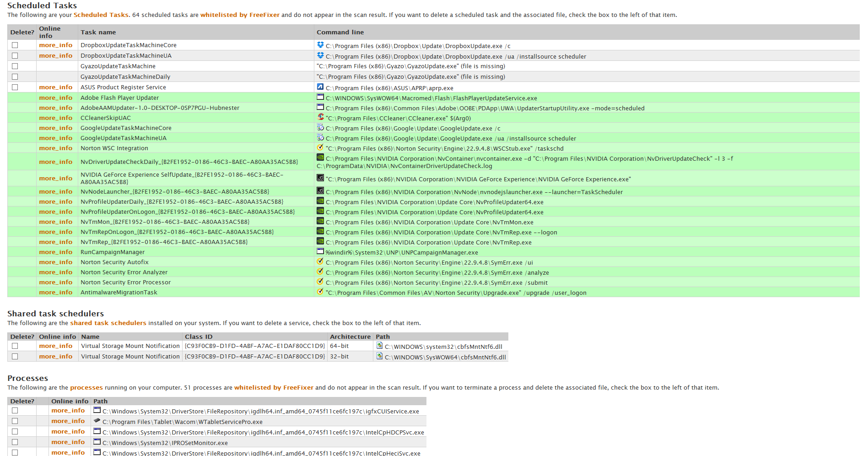The width and height of the screenshot is (868, 456).
Task: Click FlashPlayerUpdateService.exe window icon
Action: [320, 97]
